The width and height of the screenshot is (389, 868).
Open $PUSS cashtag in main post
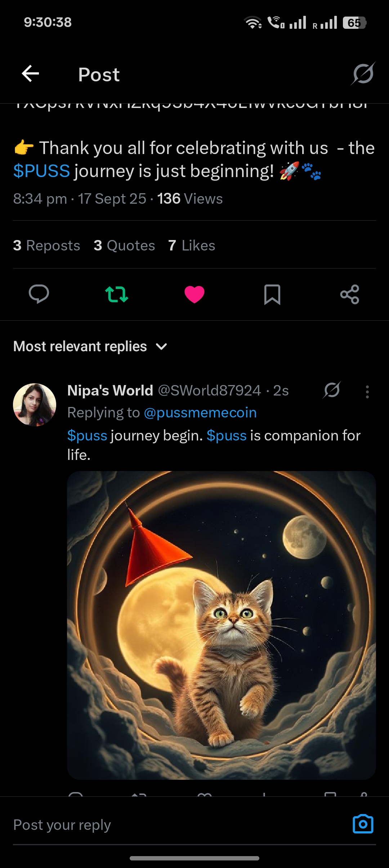coord(41,171)
